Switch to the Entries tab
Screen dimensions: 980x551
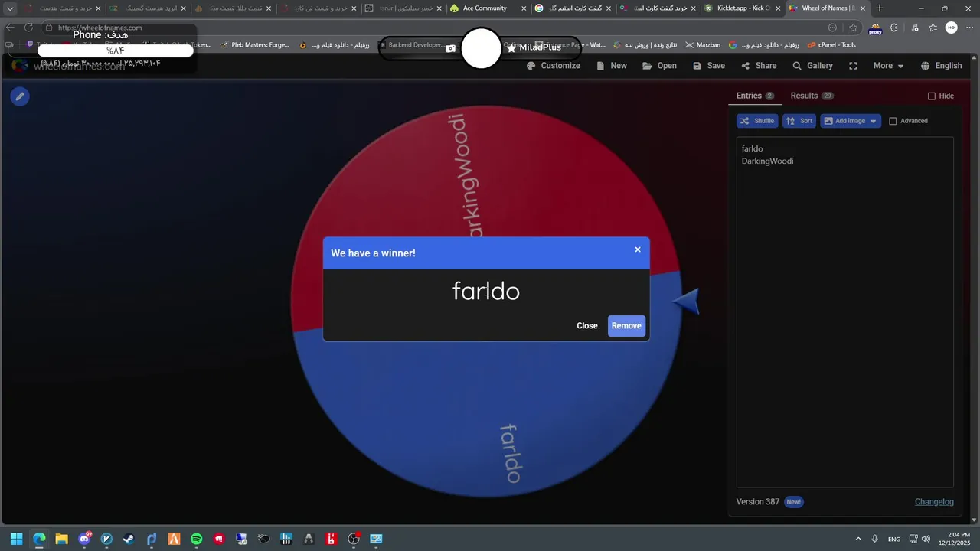(755, 96)
